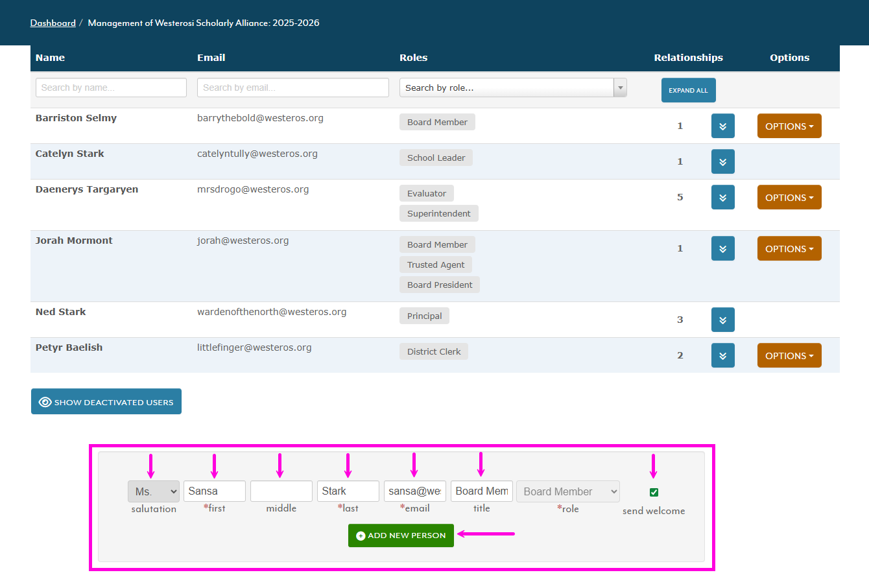This screenshot has height=588, width=869.
Task: Click the last name field containing Stark
Action: click(x=348, y=491)
